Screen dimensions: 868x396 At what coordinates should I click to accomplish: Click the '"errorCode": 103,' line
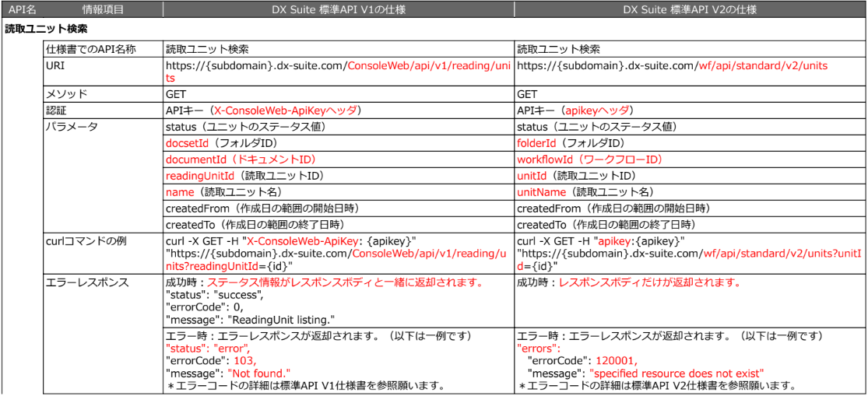[211, 359]
